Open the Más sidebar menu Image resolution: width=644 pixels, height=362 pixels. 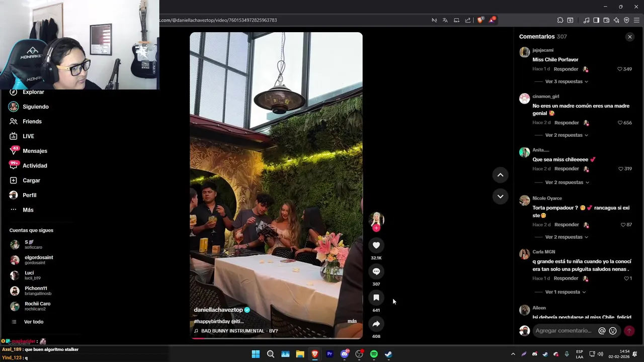28,210
